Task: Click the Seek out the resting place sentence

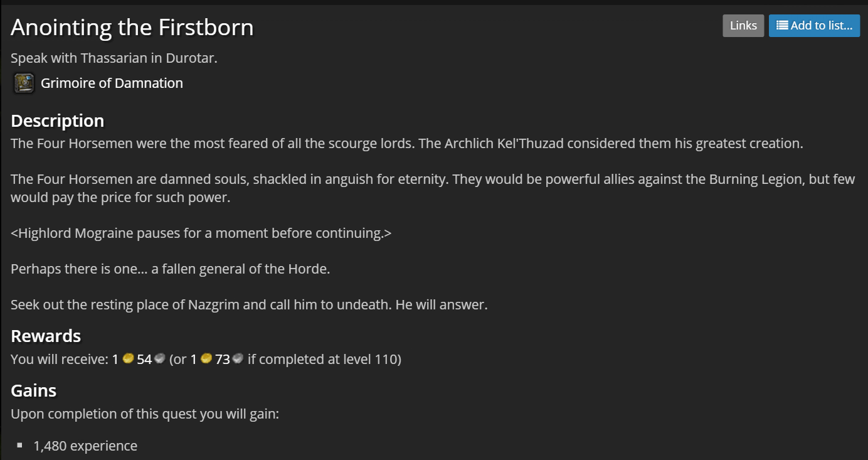Action: (249, 305)
